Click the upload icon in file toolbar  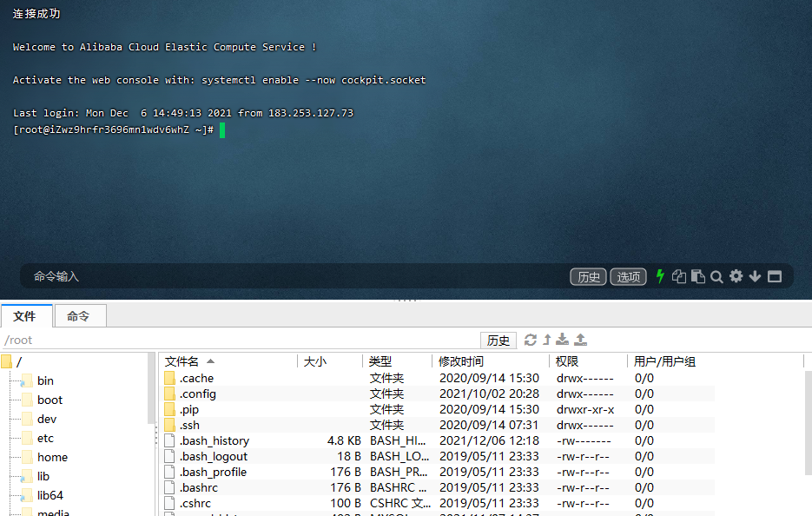pos(581,340)
